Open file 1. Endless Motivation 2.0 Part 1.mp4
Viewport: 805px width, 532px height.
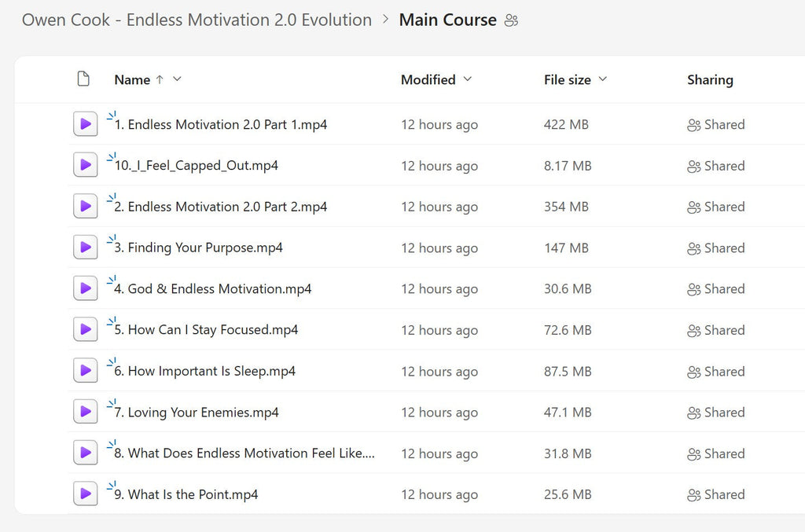pyautogui.click(x=221, y=125)
